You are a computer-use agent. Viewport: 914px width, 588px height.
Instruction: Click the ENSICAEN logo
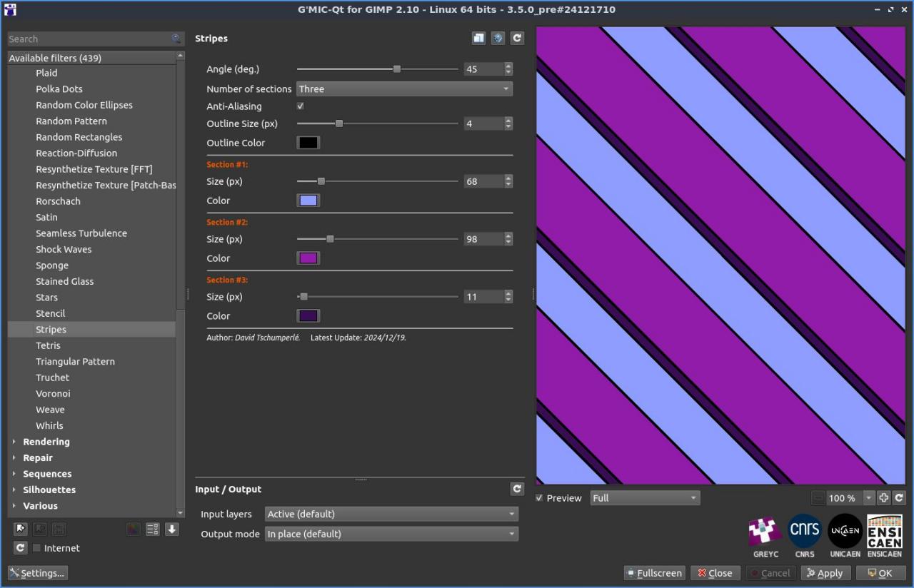coord(885,537)
